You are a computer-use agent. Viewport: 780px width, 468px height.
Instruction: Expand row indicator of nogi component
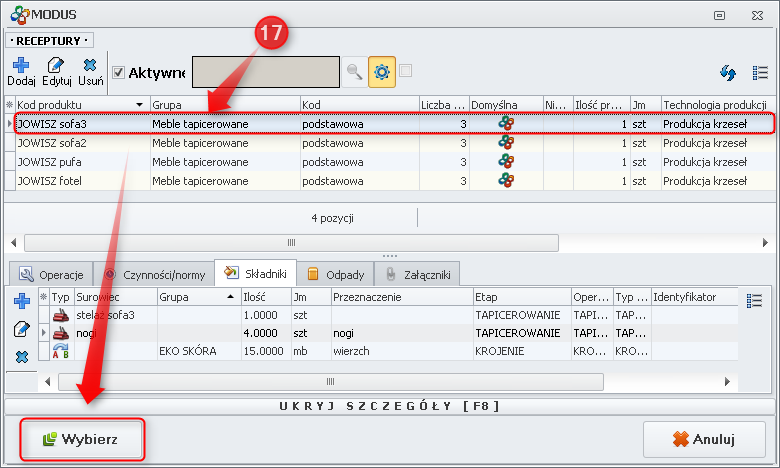(44, 333)
